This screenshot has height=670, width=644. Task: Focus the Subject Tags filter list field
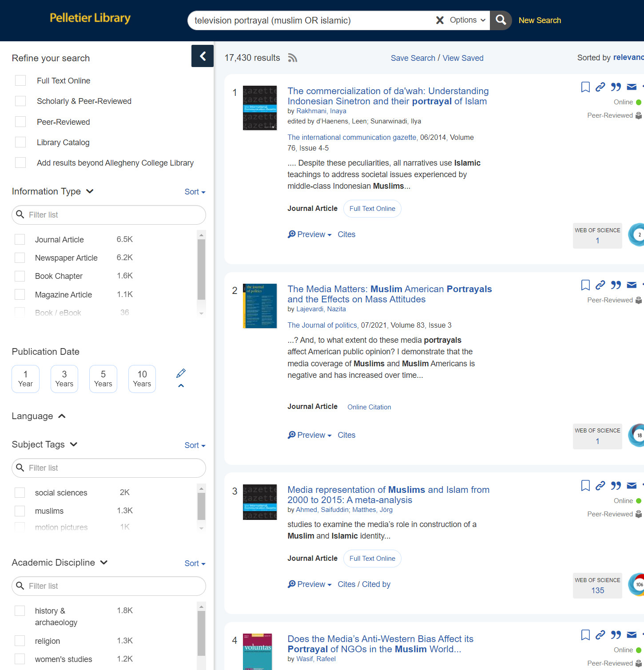[x=109, y=468]
